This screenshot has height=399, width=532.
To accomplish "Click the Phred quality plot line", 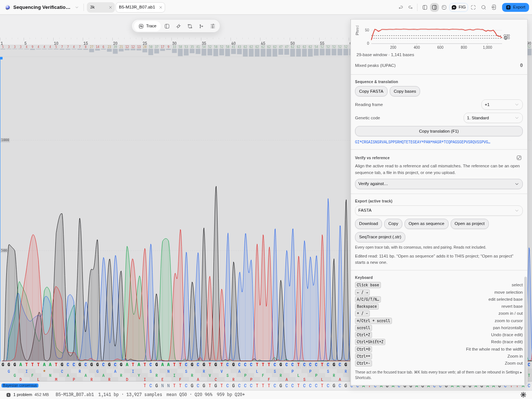I will tap(437, 30).
